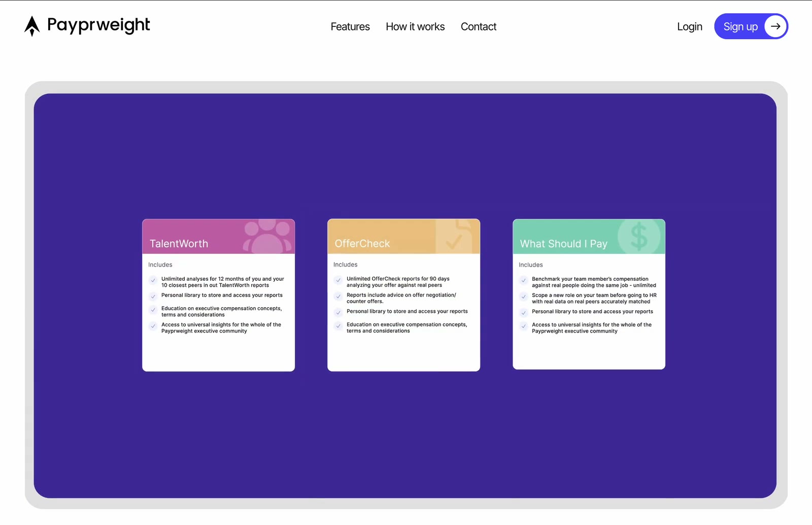Click text 'Reports include advice on offer negotiation/'
Image resolution: width=812 pixels, height=525 pixels.
[401, 295]
